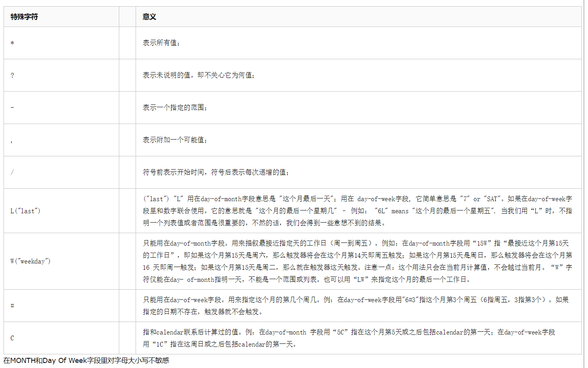Click the W("weekday") character cell
This screenshot has width=588, height=368.
61,261
